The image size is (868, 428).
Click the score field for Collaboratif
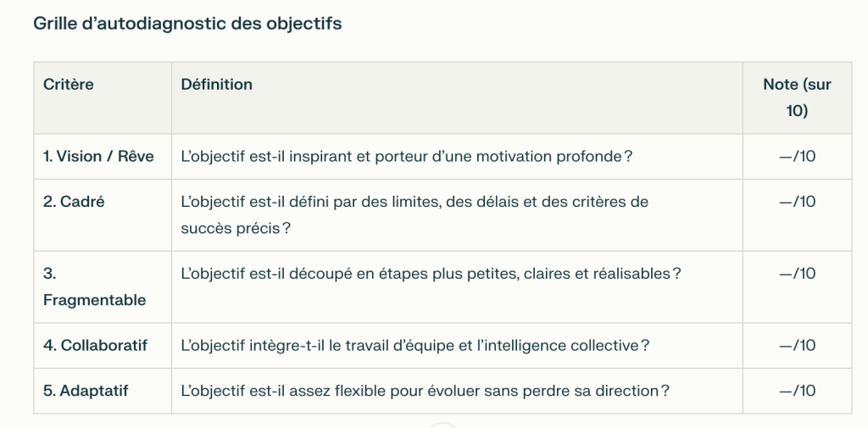pyautogui.click(x=797, y=346)
